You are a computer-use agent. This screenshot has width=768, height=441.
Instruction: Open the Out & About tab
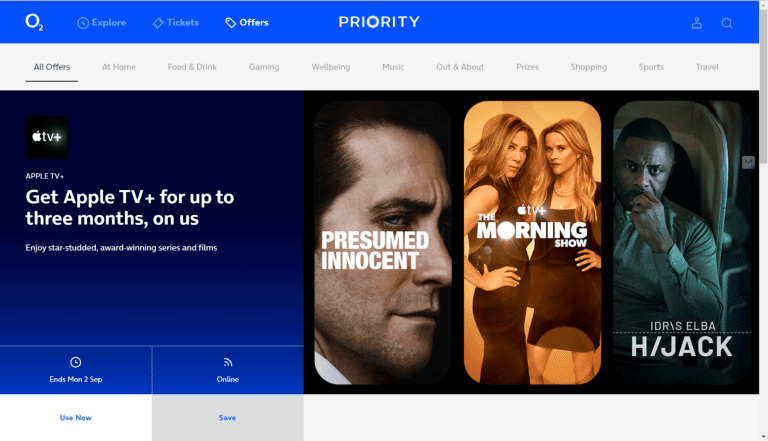coord(460,67)
